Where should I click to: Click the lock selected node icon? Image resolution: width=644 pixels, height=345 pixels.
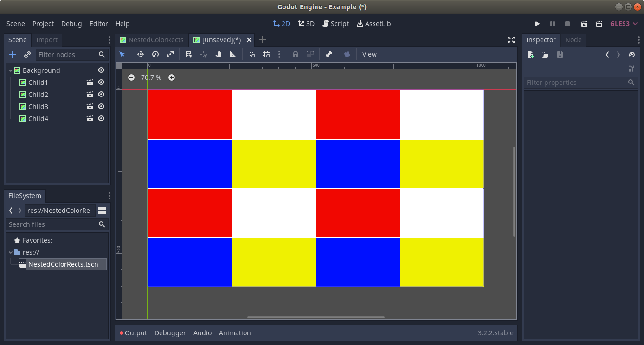(x=295, y=54)
